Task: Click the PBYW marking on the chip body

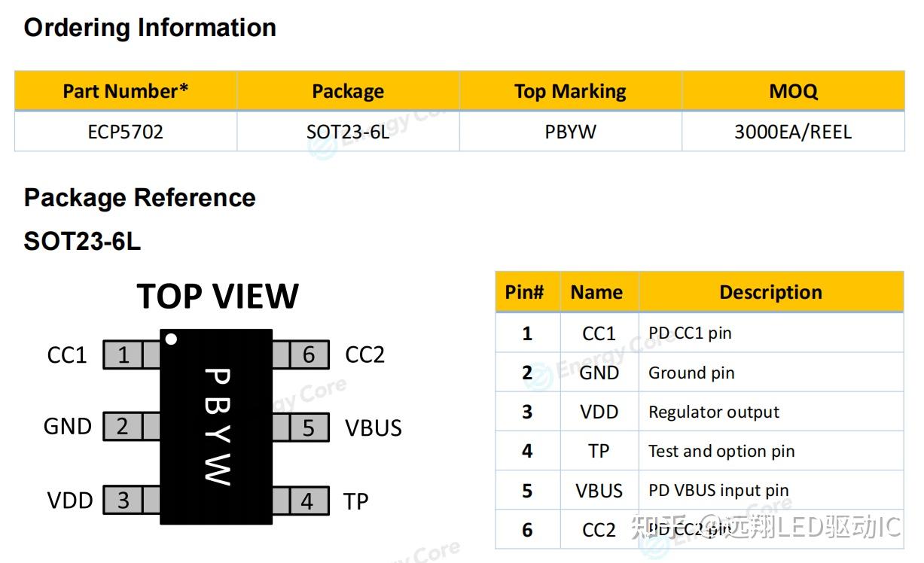Action: tap(217, 426)
